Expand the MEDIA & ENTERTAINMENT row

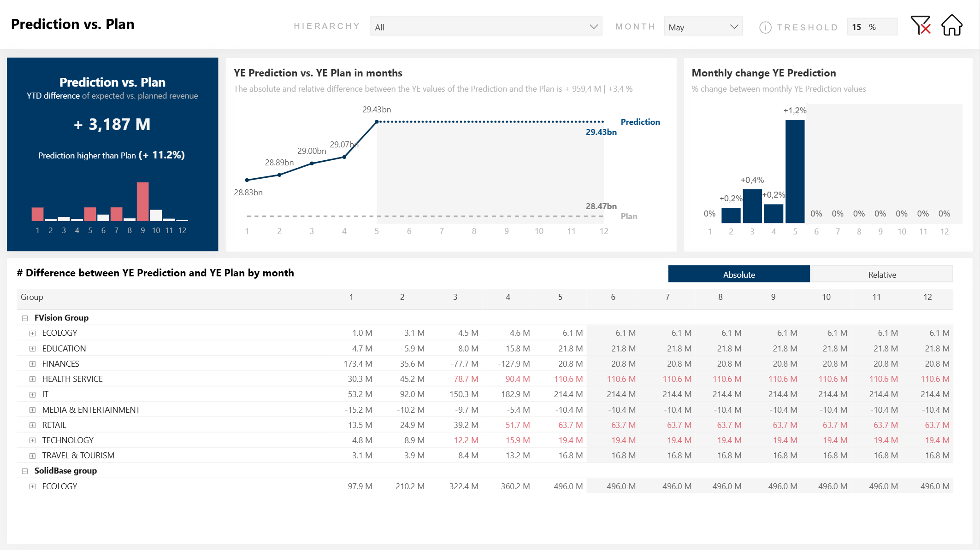click(32, 410)
